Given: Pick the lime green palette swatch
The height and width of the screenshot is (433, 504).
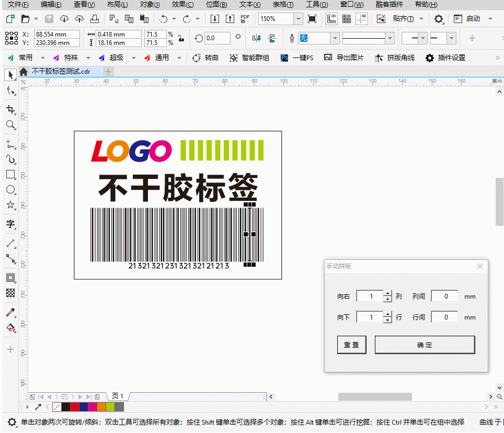Looking at the screenshot, I should [110, 407].
